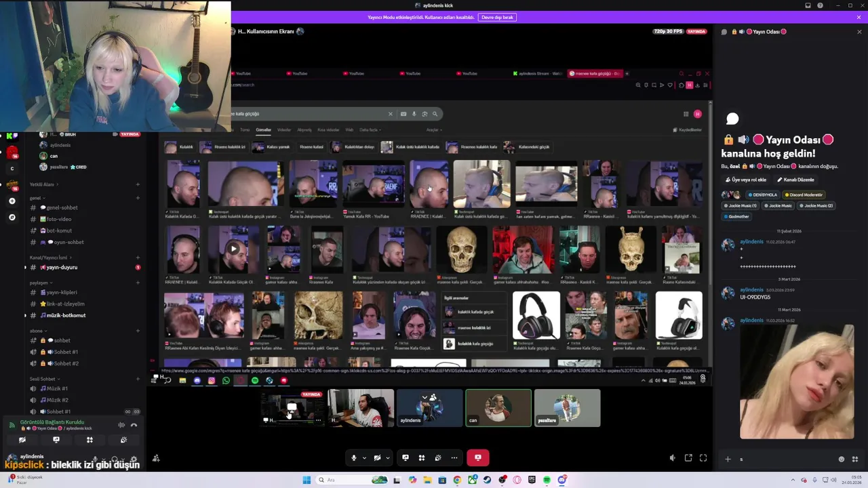
Task: Open the müzik-botkomut channel
Action: (66, 315)
